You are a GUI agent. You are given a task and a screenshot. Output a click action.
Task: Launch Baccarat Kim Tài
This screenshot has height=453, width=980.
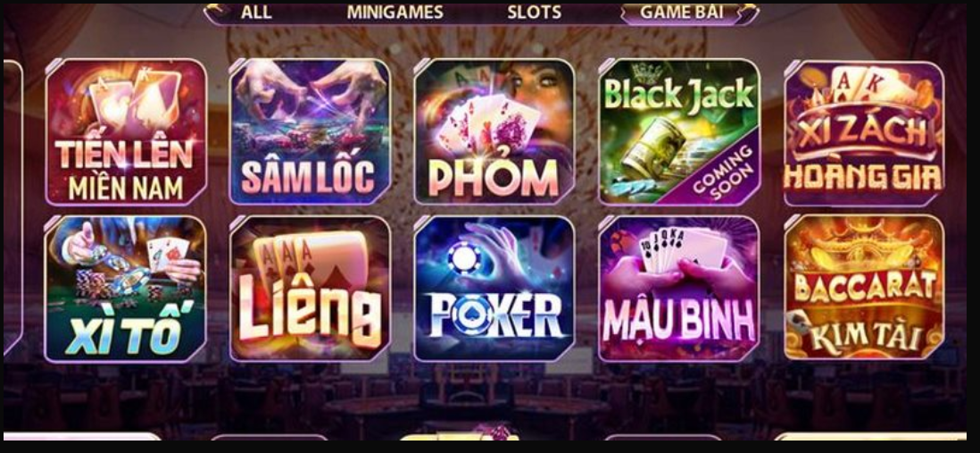864,288
